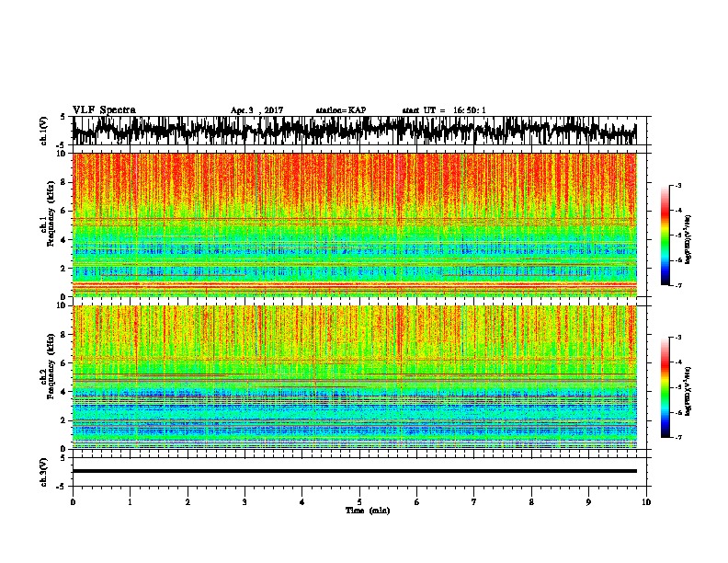Click the "-7" label on ch.1 color bar

click(x=677, y=285)
